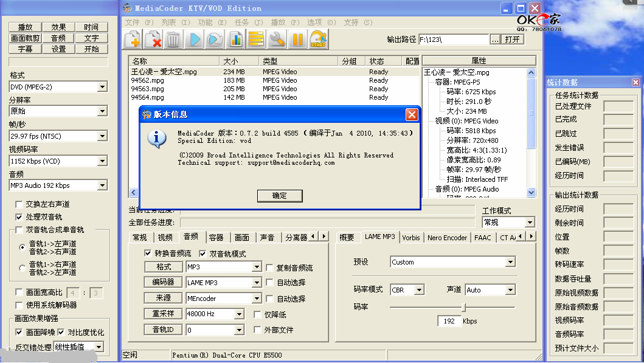Screen dimensions: 644x363
Task: Open the 功能 (E) menu
Action: [212, 22]
